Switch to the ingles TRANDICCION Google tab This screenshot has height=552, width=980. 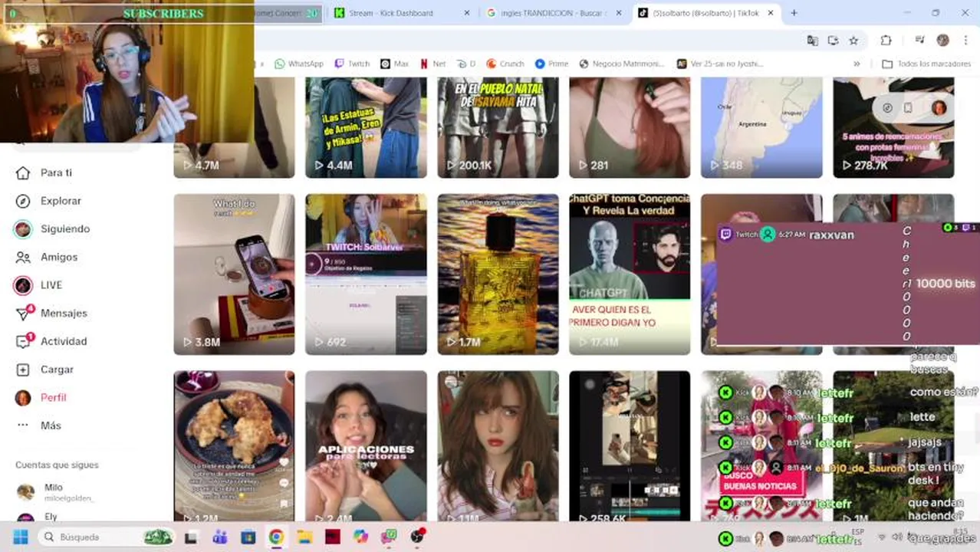click(x=553, y=13)
